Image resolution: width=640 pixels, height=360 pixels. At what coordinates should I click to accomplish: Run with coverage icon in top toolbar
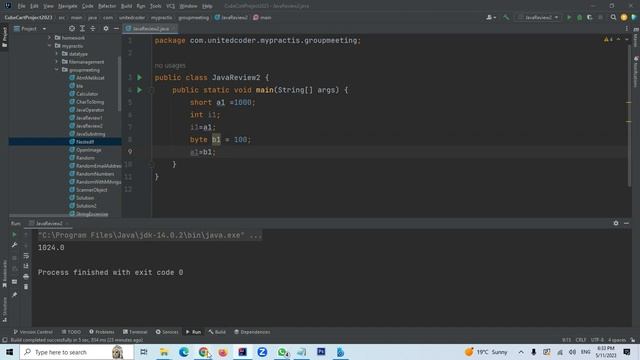[x=589, y=18]
